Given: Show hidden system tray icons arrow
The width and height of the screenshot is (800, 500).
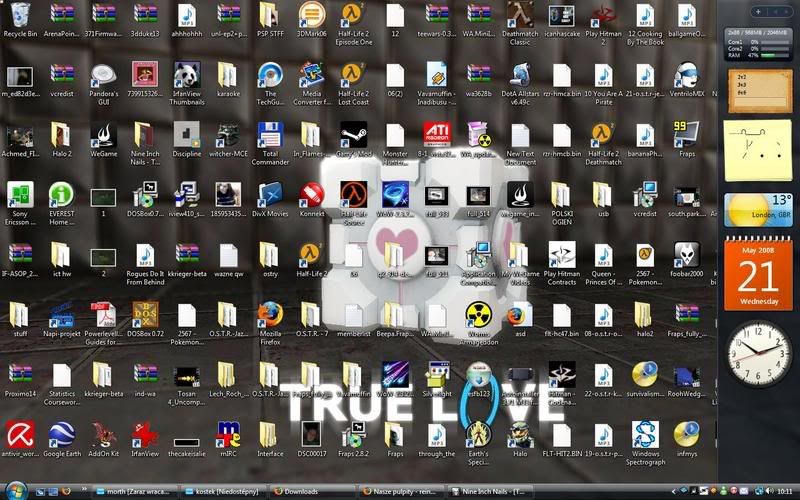Looking at the screenshot, I should coord(673,492).
